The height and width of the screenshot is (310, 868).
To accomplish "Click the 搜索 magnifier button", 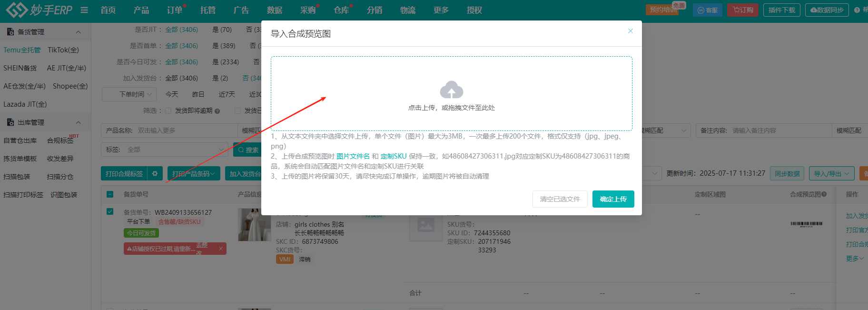I will pyautogui.click(x=248, y=150).
